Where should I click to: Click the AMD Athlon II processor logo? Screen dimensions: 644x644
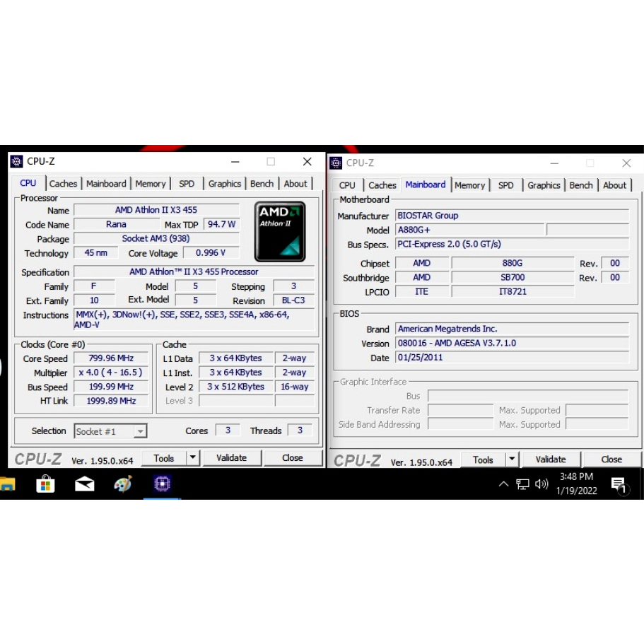280,231
